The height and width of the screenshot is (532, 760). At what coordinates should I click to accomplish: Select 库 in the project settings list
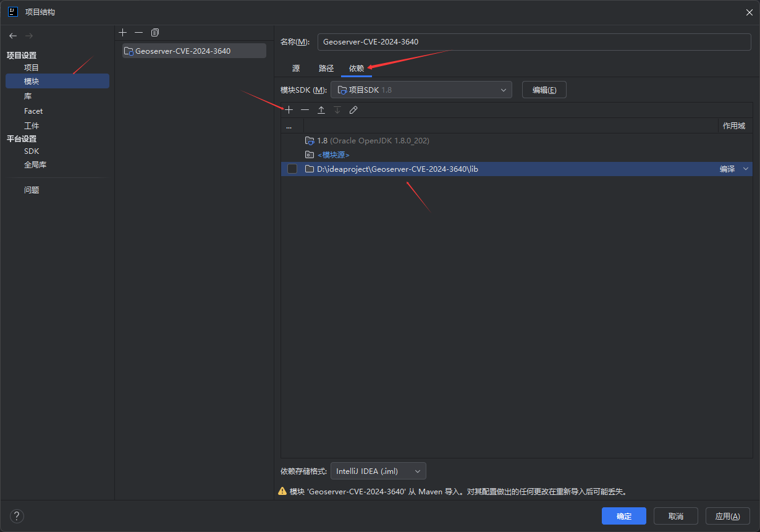pos(28,96)
